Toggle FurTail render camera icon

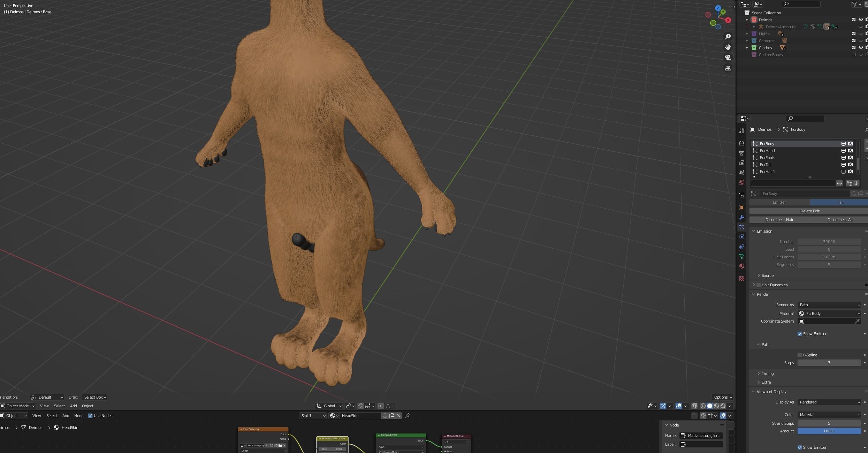[x=851, y=165]
